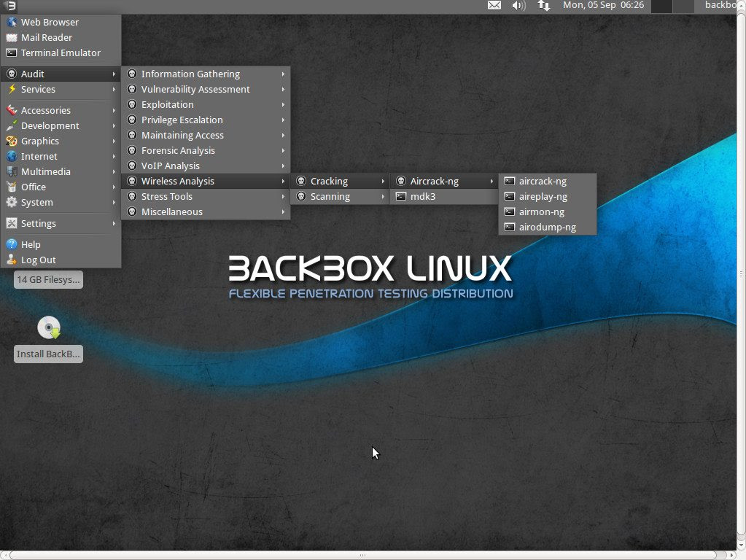Launch mdk3 from the menu
This screenshot has width=746, height=560.
tap(444, 196)
